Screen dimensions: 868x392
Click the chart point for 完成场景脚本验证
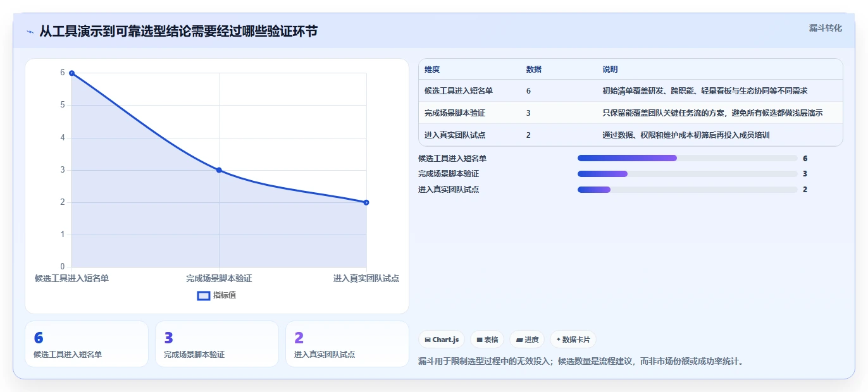pos(219,170)
